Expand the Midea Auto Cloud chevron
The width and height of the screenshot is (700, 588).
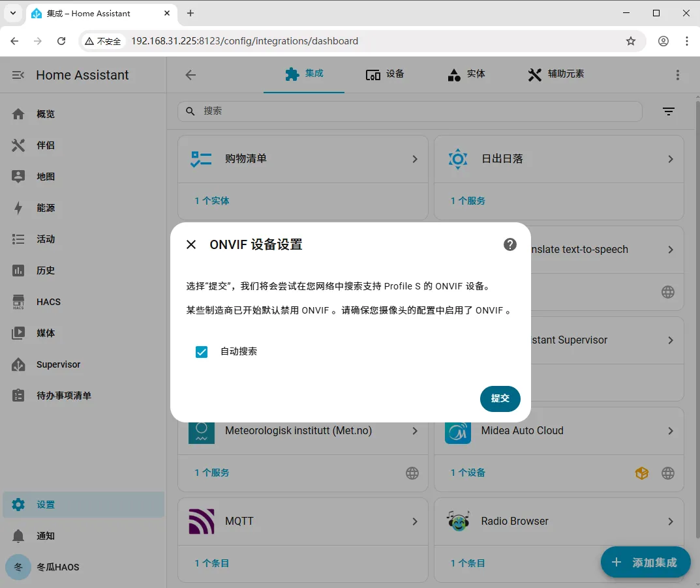tap(671, 430)
